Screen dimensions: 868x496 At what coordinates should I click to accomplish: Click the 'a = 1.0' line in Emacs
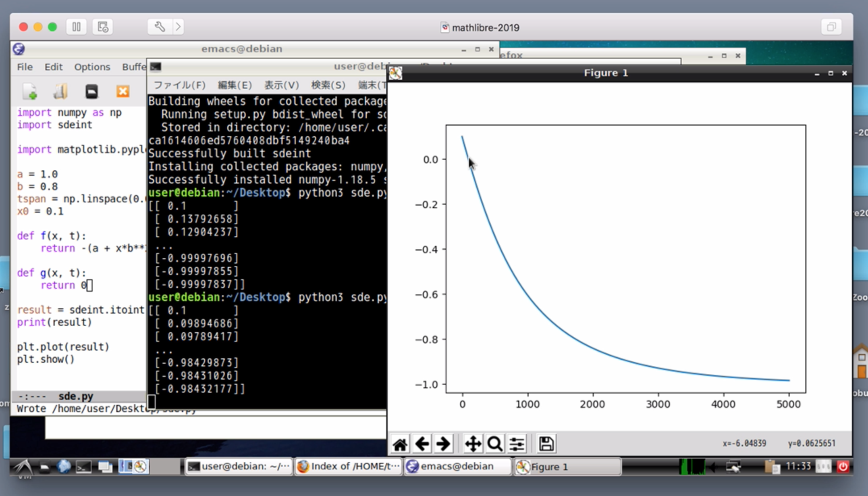[x=37, y=174]
